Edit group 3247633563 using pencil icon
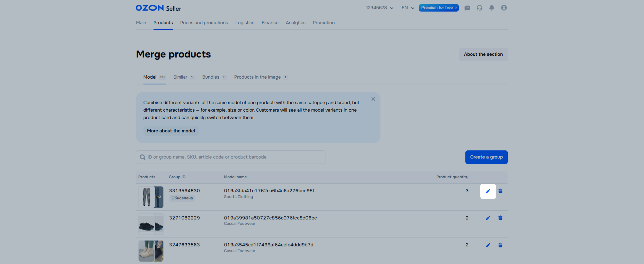 point(488,245)
